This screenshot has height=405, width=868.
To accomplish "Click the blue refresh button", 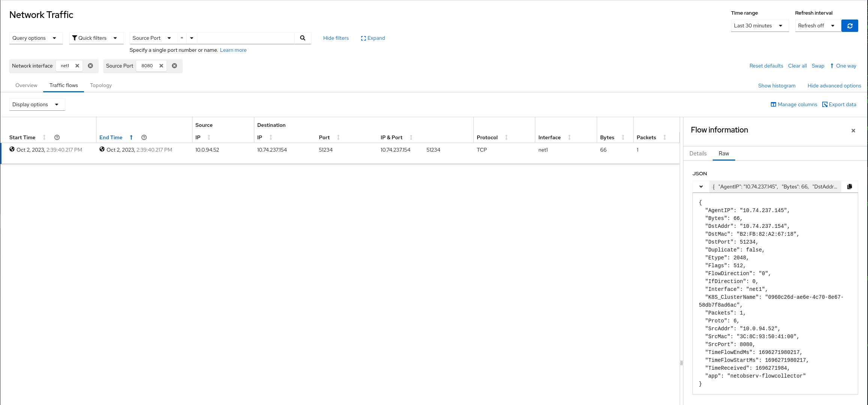I will click(850, 26).
